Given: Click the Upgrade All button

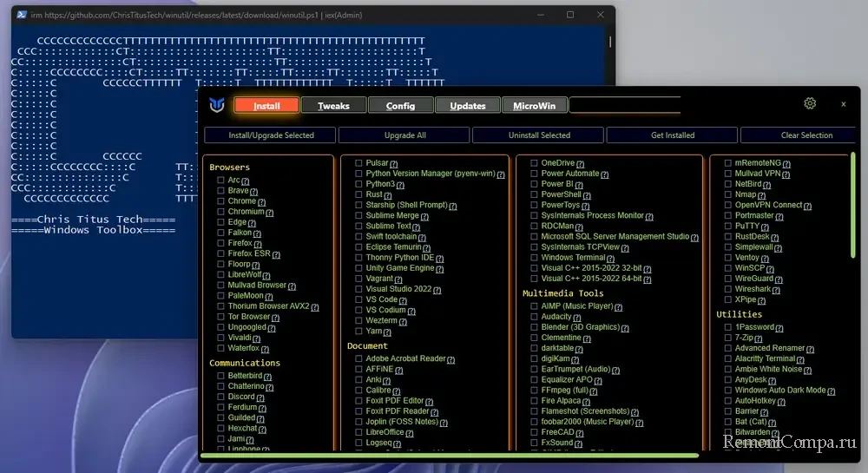Looking at the screenshot, I should [404, 135].
